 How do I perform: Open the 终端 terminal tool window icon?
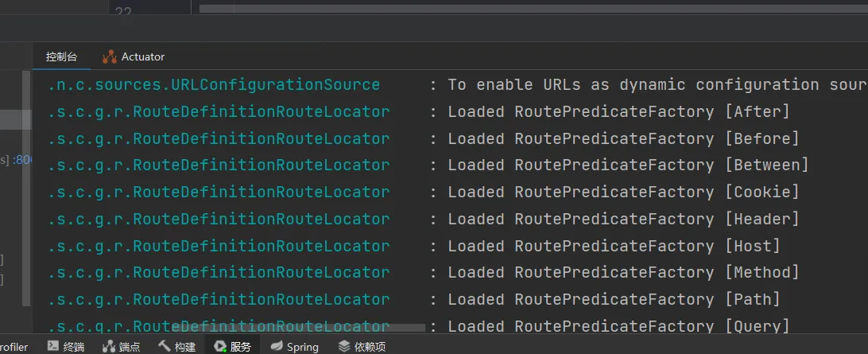[x=53, y=346]
